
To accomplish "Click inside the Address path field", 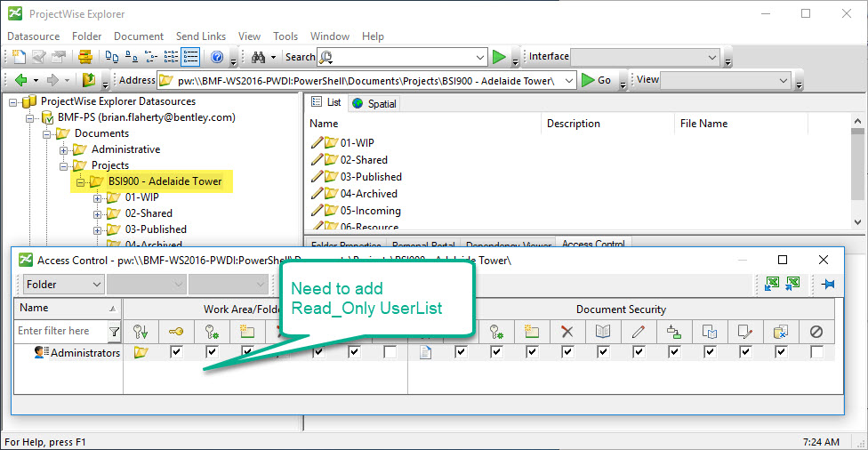I will pyautogui.click(x=366, y=81).
